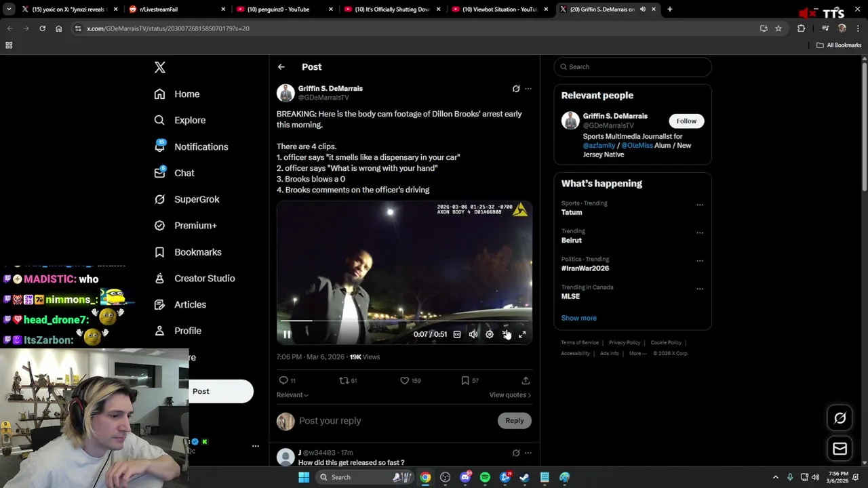The width and height of the screenshot is (868, 488).
Task: Switch to penguinz0 YouTube tab
Action: tap(284, 9)
